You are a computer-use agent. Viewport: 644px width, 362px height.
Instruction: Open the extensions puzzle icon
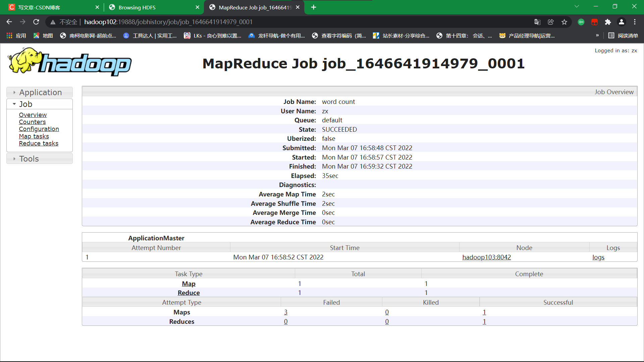[608, 22]
